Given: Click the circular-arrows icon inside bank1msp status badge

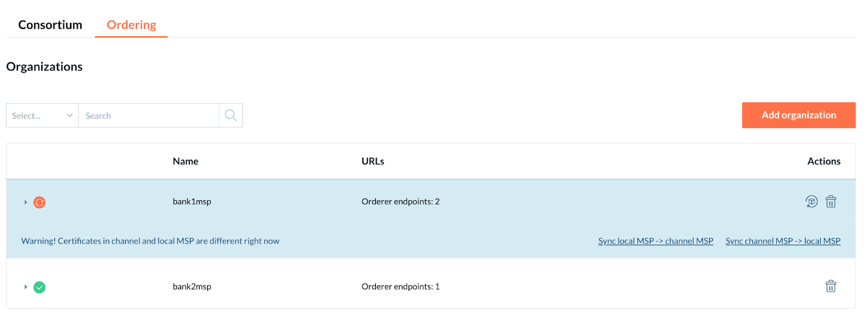Looking at the screenshot, I should (39, 202).
